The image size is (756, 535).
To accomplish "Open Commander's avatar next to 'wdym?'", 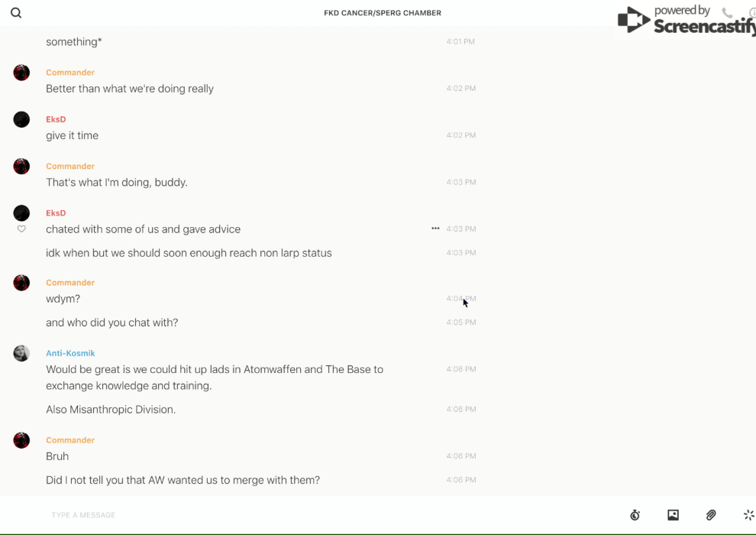I will click(x=21, y=283).
